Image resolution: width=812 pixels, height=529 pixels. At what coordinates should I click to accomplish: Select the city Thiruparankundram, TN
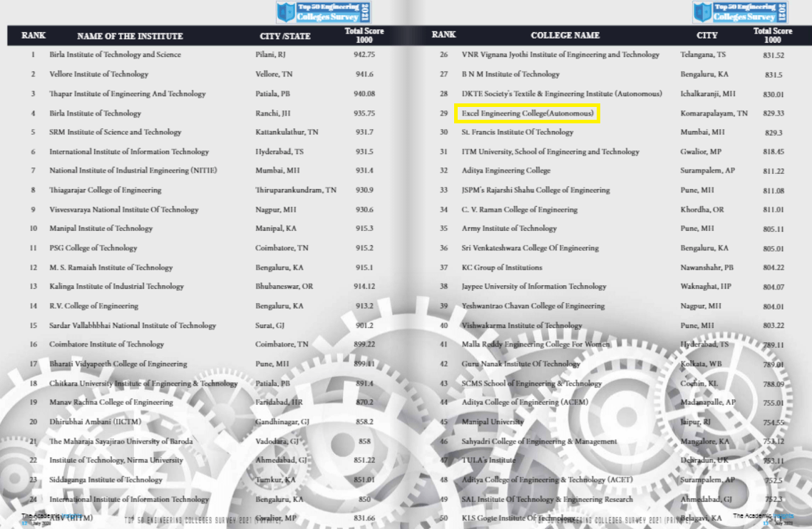[296, 190]
